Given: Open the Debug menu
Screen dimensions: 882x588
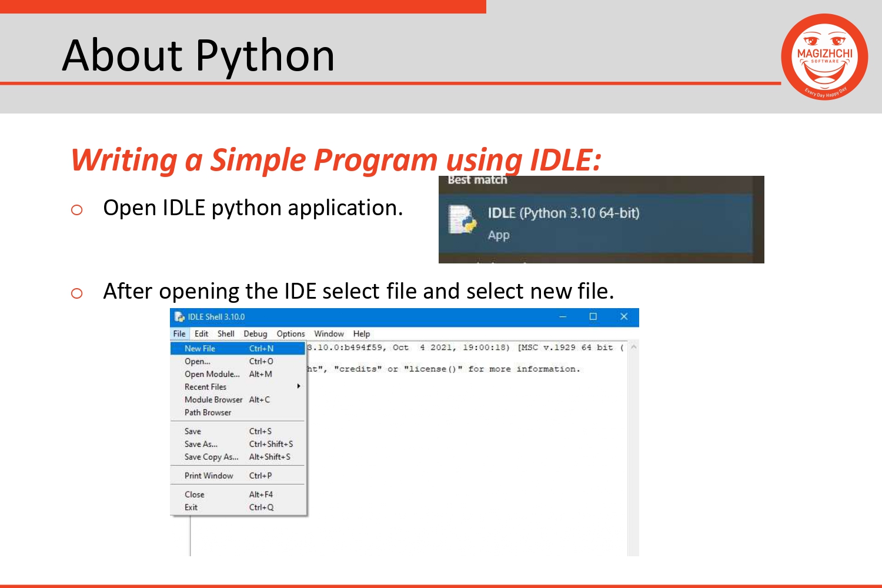Looking at the screenshot, I should click(255, 333).
